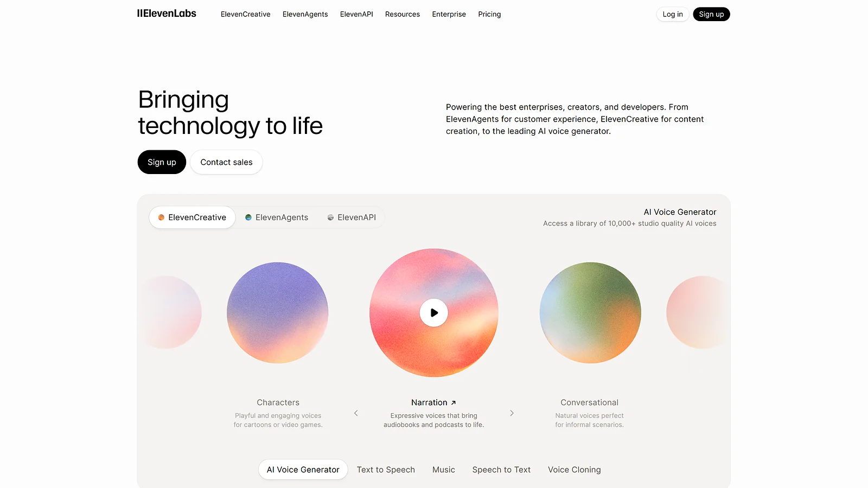868x488 pixels.
Task: Click the Conversational voice label
Action: [589, 402]
